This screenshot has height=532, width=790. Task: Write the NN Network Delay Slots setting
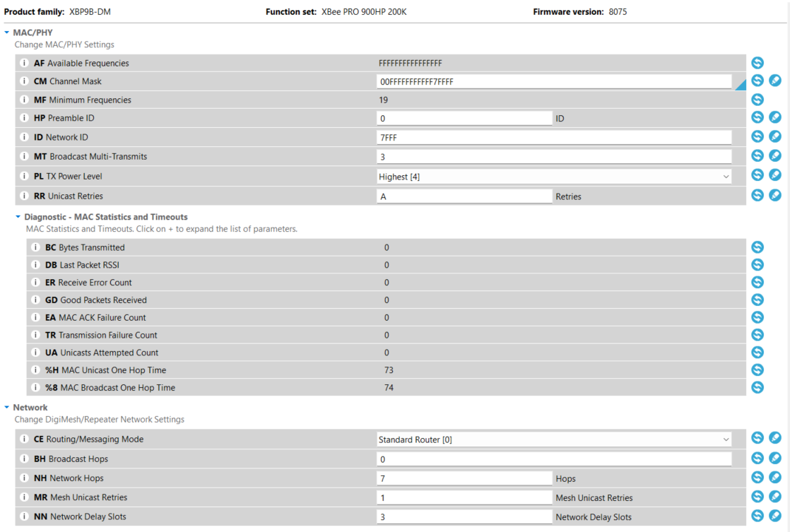tap(774, 516)
